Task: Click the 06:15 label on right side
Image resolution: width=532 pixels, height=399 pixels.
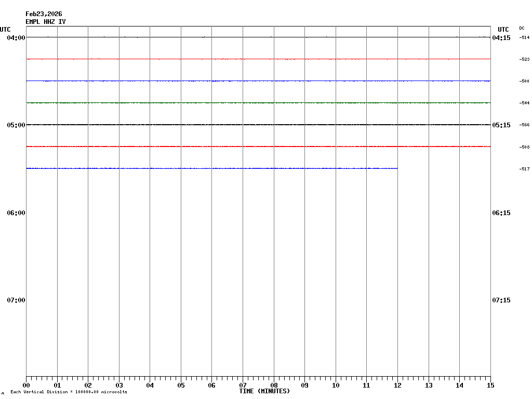Action: [501, 213]
